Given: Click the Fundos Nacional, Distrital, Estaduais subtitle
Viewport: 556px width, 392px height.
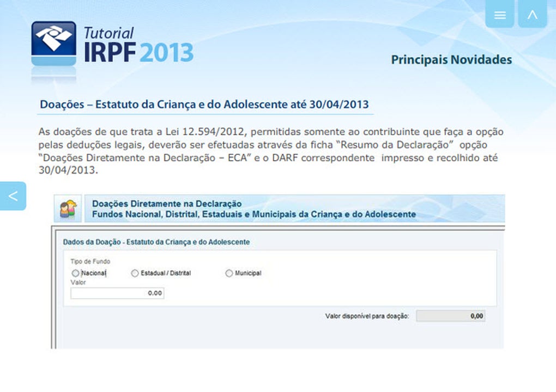Looking at the screenshot, I should pos(254,214).
